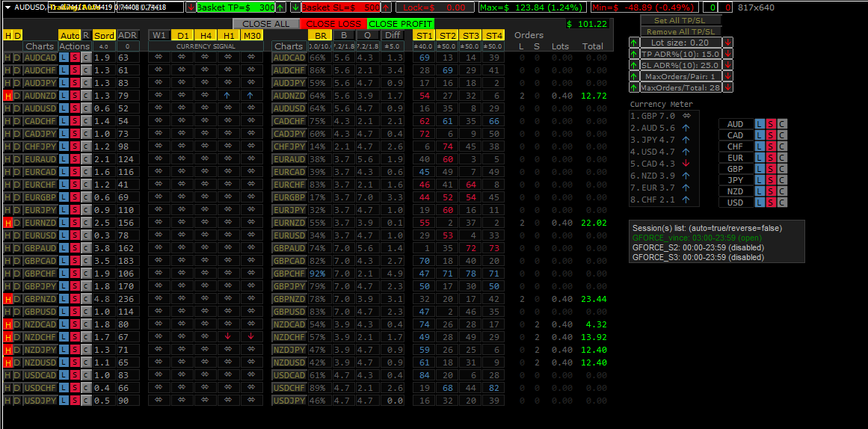
Task: Click gray C for CHF currency basket
Action: click(x=781, y=146)
